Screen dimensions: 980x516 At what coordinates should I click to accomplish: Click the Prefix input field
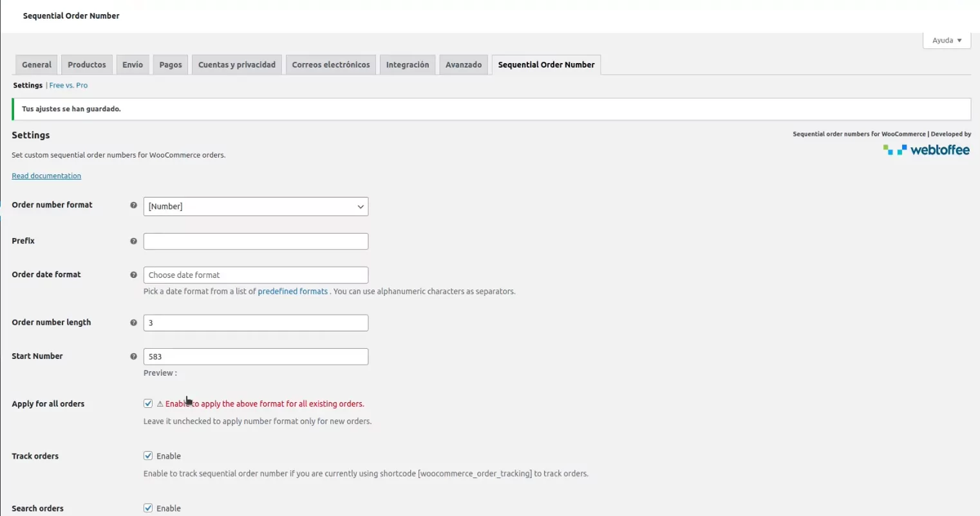[x=256, y=241]
